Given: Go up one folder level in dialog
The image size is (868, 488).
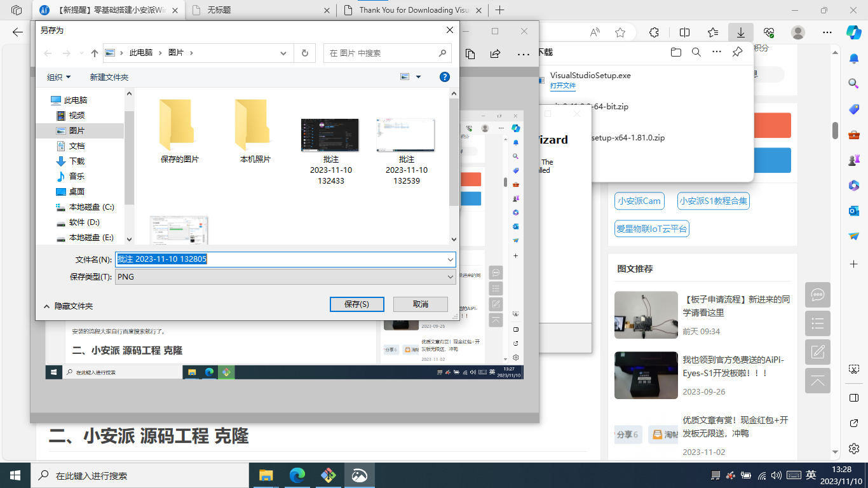Looking at the screenshot, I should point(95,53).
